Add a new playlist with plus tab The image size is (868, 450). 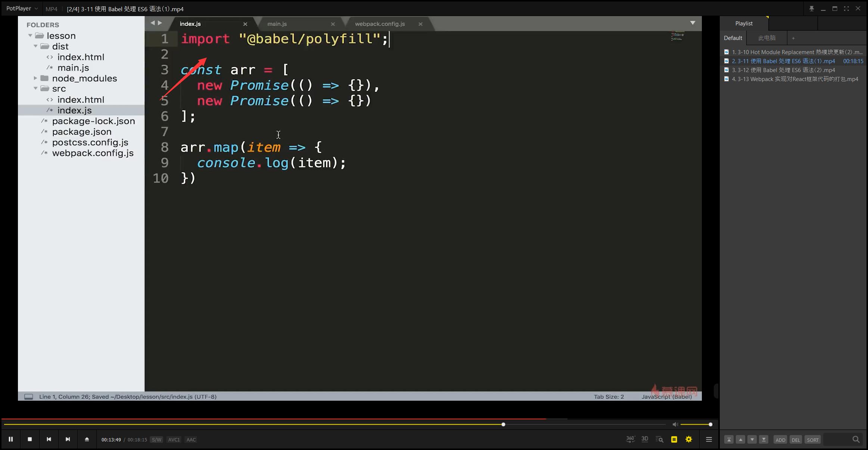coord(793,38)
